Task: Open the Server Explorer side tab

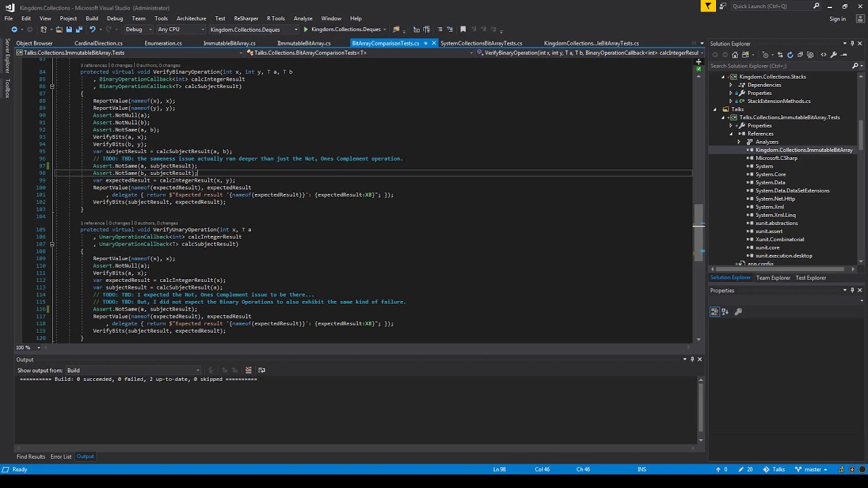Action: pyautogui.click(x=7, y=56)
